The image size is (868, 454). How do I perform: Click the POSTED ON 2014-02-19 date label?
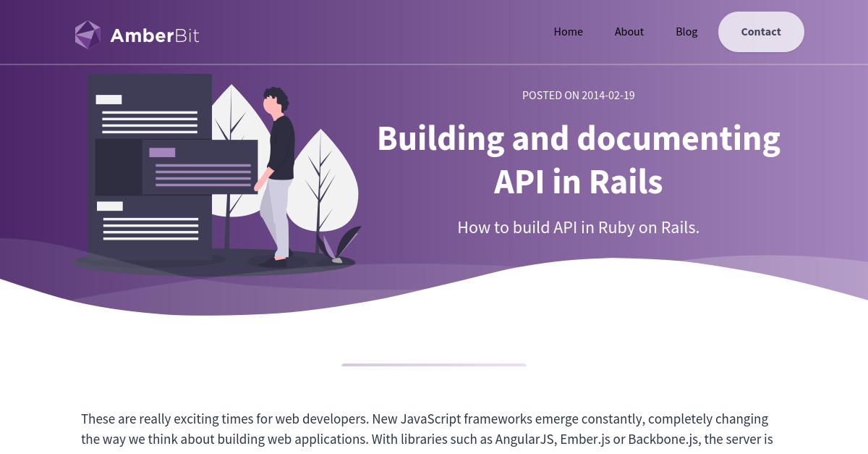[x=578, y=95]
